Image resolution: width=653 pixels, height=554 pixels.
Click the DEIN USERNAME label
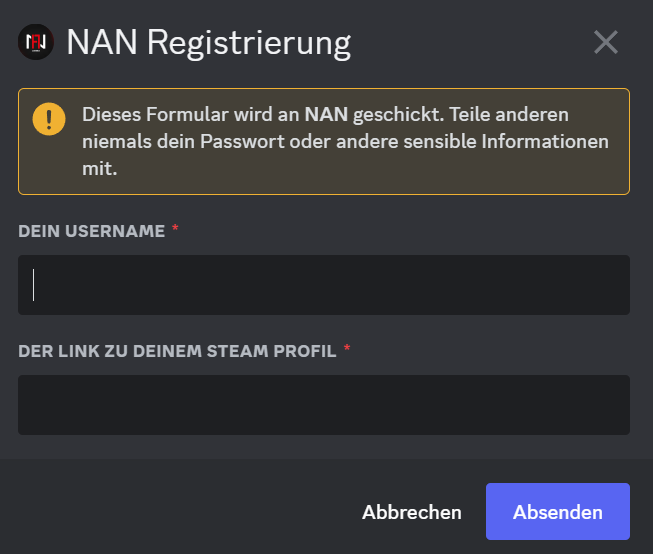click(x=92, y=231)
